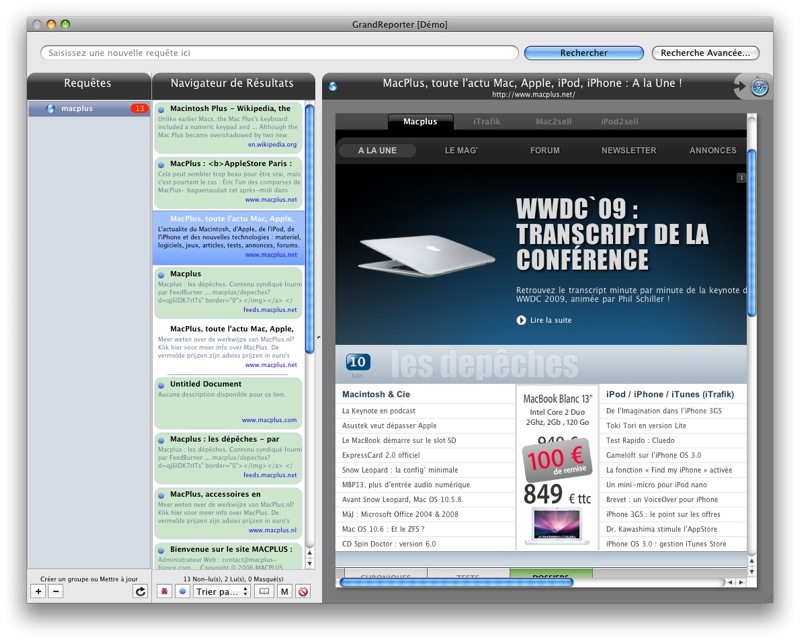This screenshot has width=800, height=640.
Task: Click the red 13 badge on macplus query
Action: tap(139, 108)
